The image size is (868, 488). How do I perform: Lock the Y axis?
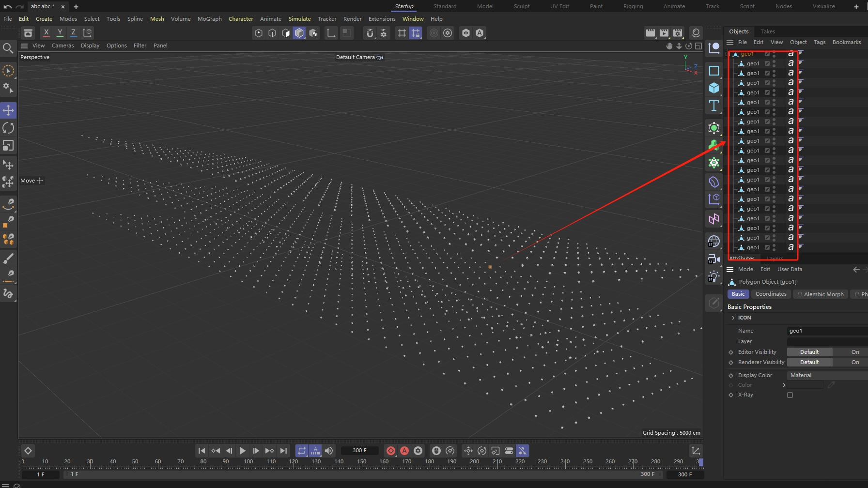[60, 32]
